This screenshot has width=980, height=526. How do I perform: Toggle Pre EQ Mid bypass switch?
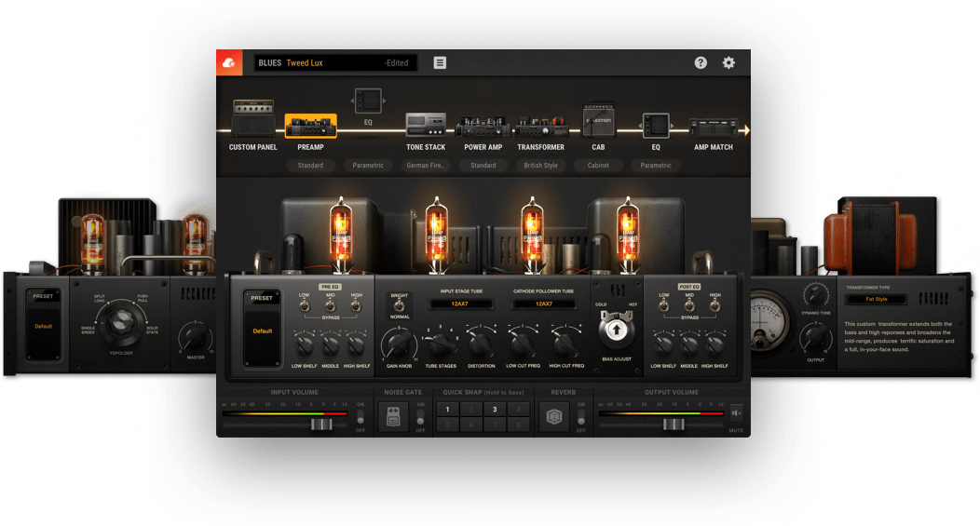click(330, 305)
